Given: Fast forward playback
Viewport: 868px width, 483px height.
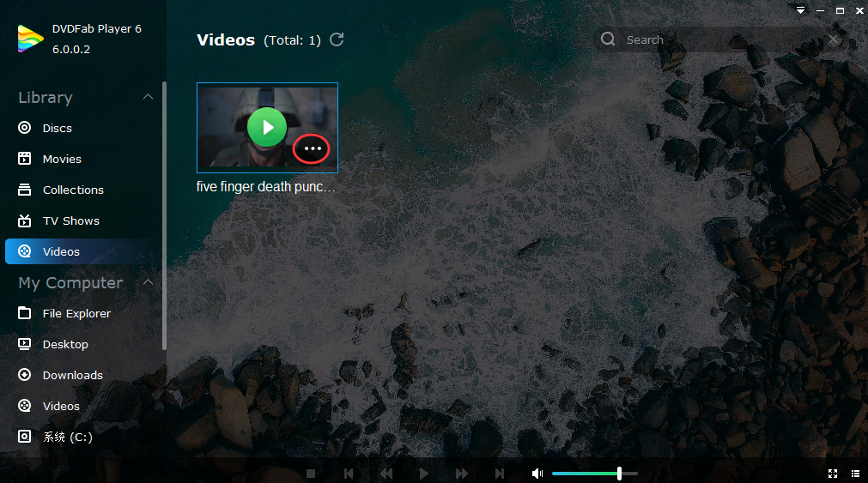Looking at the screenshot, I should [461, 474].
